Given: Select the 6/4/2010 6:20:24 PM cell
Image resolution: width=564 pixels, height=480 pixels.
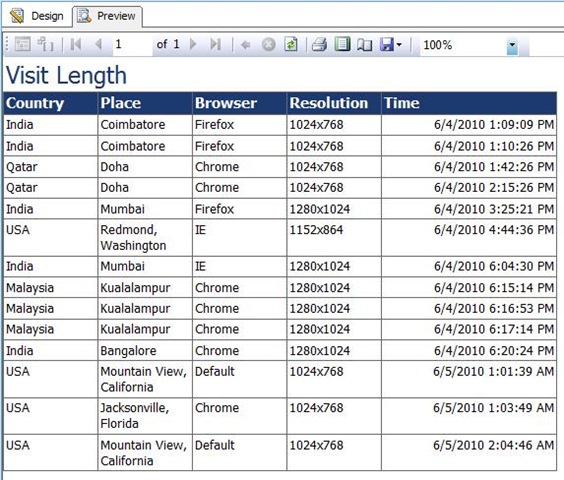Looking at the screenshot, I should coord(469,350).
